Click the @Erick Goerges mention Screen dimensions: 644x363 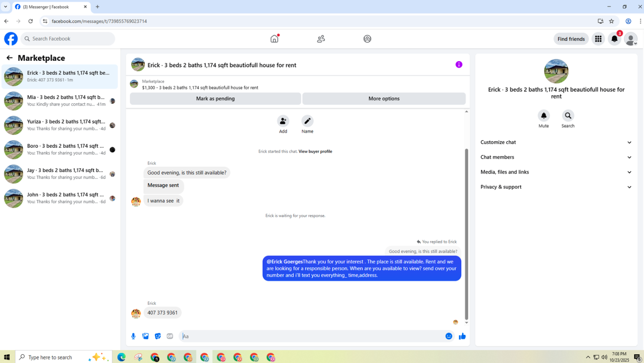tap(285, 262)
